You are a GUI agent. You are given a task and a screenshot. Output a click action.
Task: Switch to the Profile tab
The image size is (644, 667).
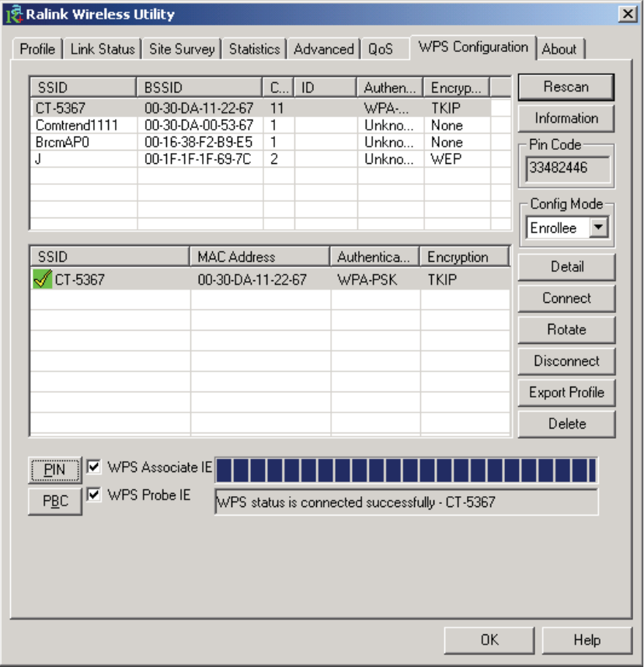37,49
